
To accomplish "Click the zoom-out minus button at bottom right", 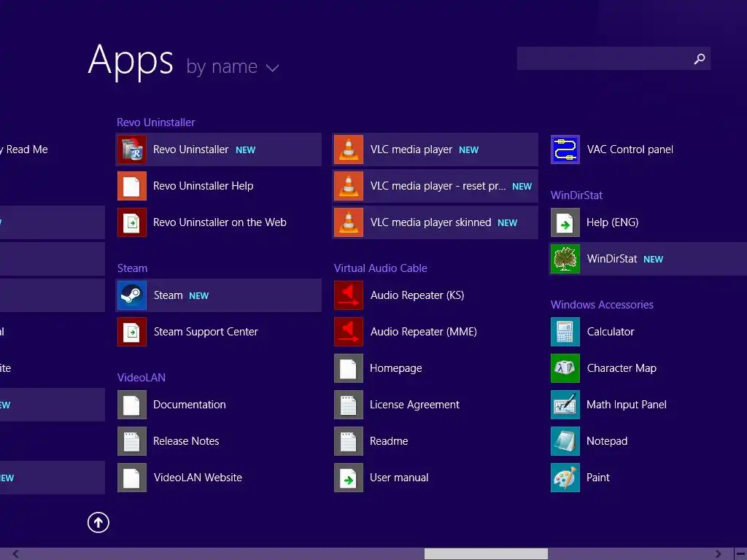I will [741, 554].
